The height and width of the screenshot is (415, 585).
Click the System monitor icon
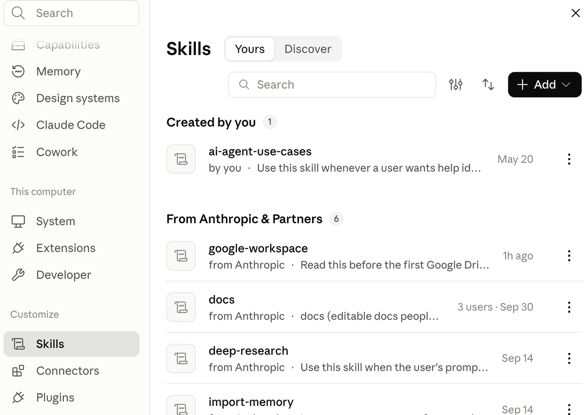18,221
